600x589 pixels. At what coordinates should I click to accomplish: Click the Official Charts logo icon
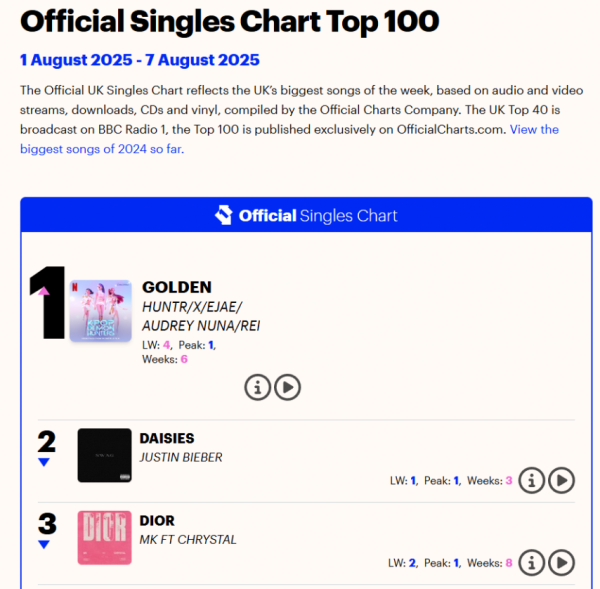pyautogui.click(x=224, y=215)
